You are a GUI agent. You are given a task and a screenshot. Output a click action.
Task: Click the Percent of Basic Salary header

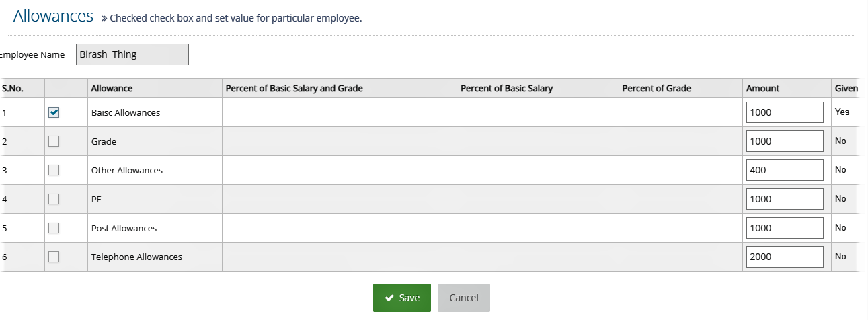[x=506, y=88]
